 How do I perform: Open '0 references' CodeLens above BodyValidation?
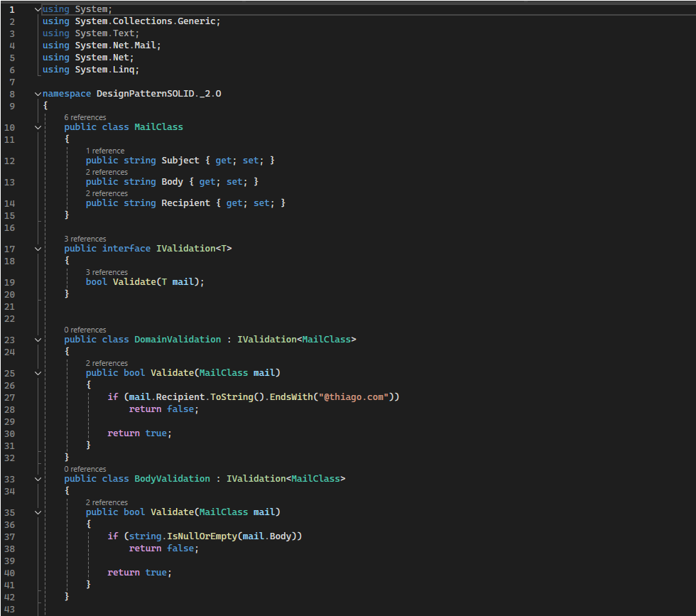click(x=85, y=469)
